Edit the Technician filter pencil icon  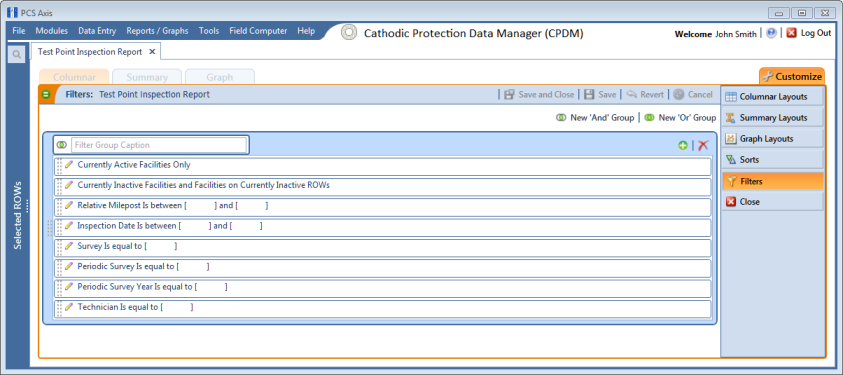pos(68,307)
